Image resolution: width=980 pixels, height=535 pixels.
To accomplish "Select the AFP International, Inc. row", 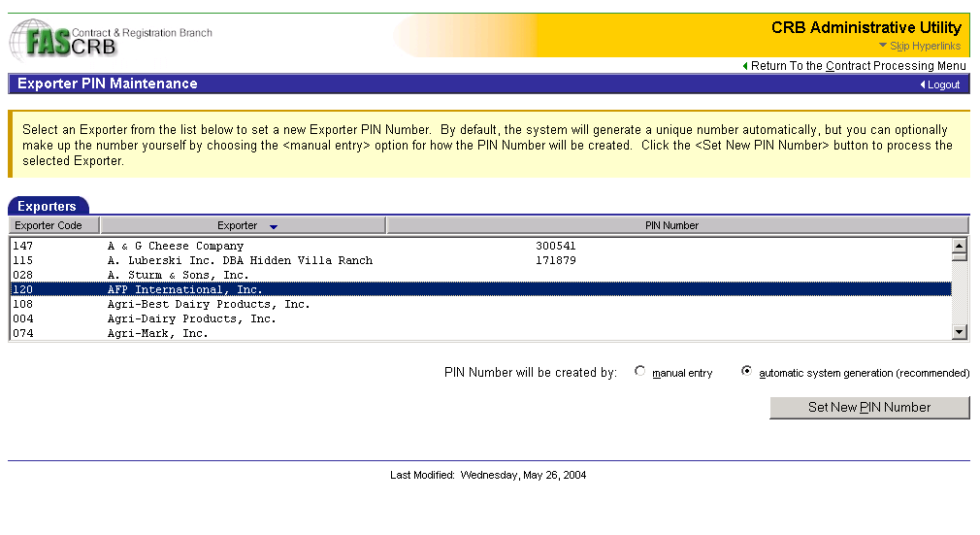I will [x=480, y=289].
